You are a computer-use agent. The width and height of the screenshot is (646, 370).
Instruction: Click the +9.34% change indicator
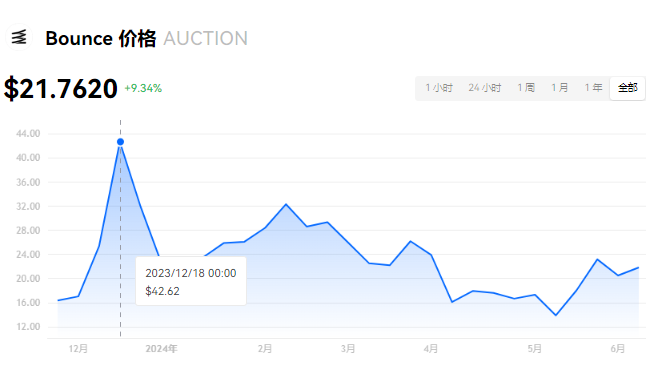tap(143, 88)
